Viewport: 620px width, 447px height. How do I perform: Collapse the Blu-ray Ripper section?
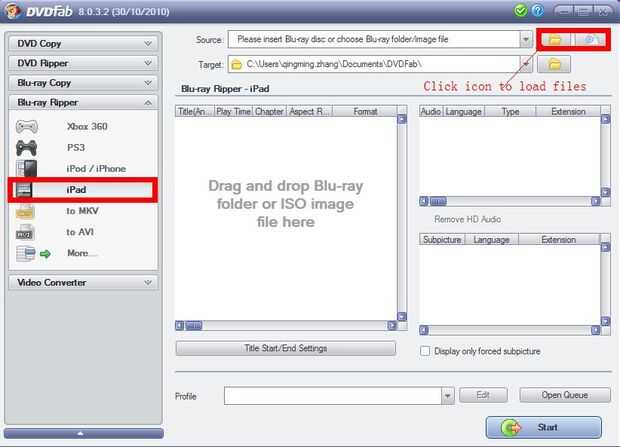click(x=83, y=103)
